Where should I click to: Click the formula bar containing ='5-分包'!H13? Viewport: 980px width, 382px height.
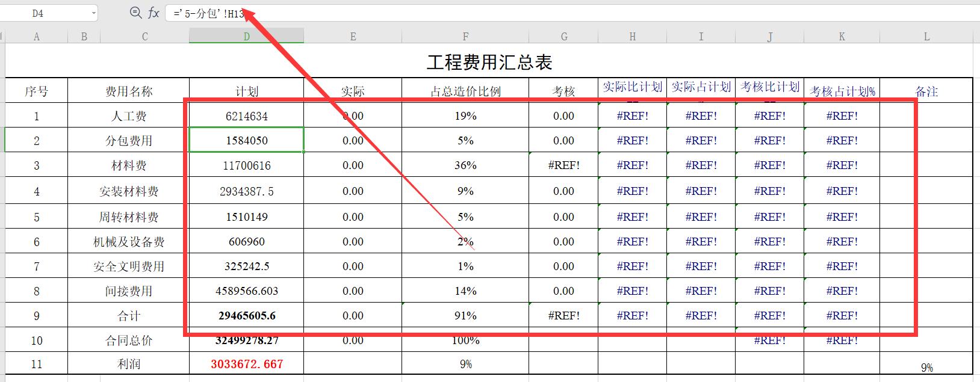point(572,13)
